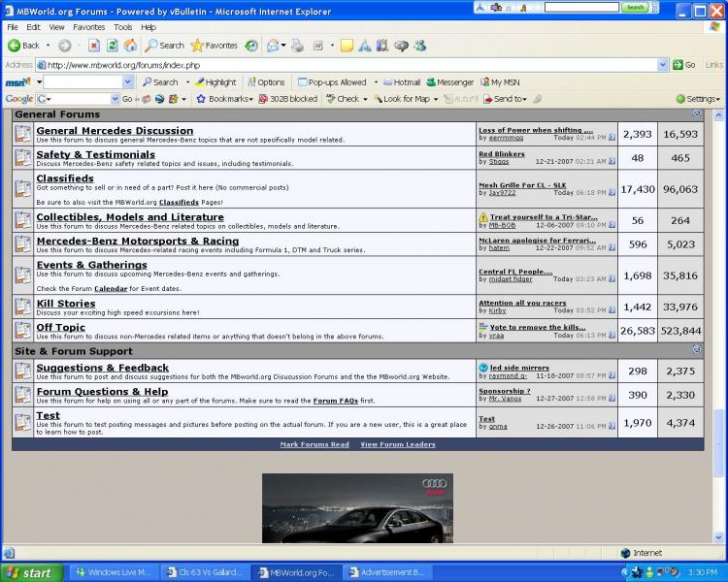
Task: Open the General Mercedes Discussion forum
Action: pyautogui.click(x=115, y=130)
